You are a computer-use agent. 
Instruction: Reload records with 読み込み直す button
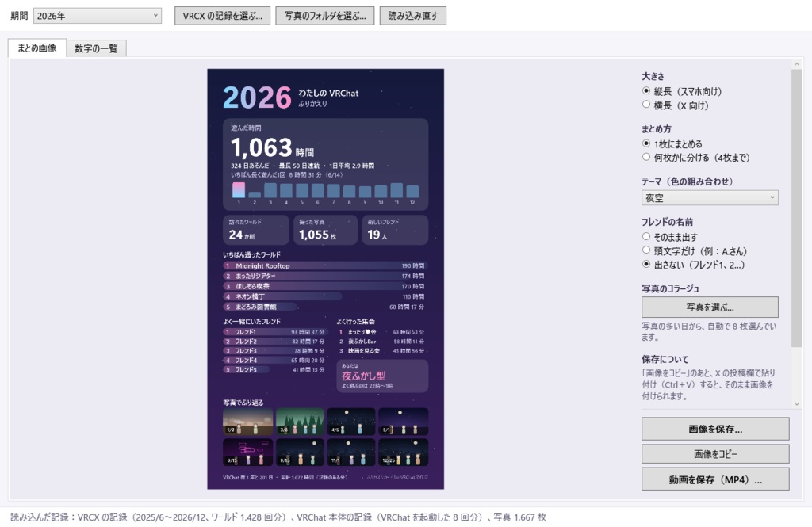(x=412, y=16)
